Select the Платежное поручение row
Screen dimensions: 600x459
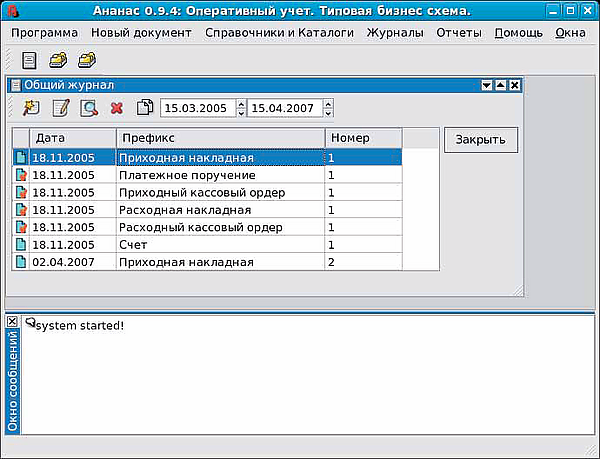coord(207,175)
